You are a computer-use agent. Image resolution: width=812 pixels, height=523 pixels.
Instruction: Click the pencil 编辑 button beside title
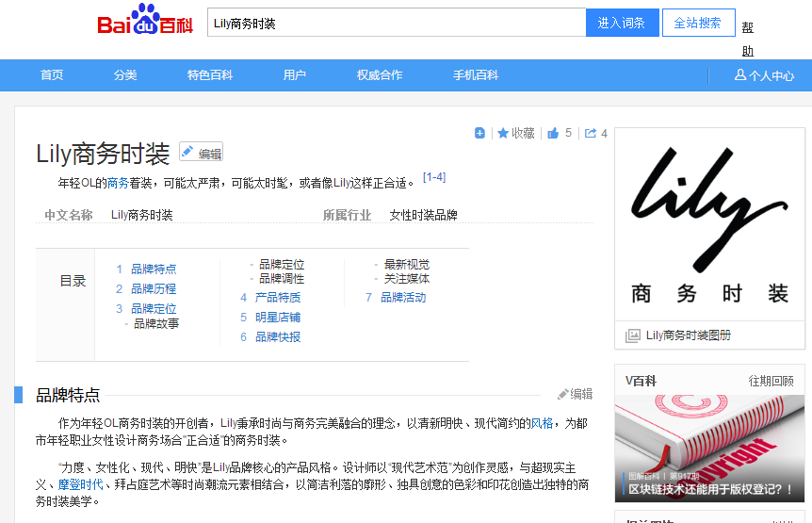coord(202,153)
